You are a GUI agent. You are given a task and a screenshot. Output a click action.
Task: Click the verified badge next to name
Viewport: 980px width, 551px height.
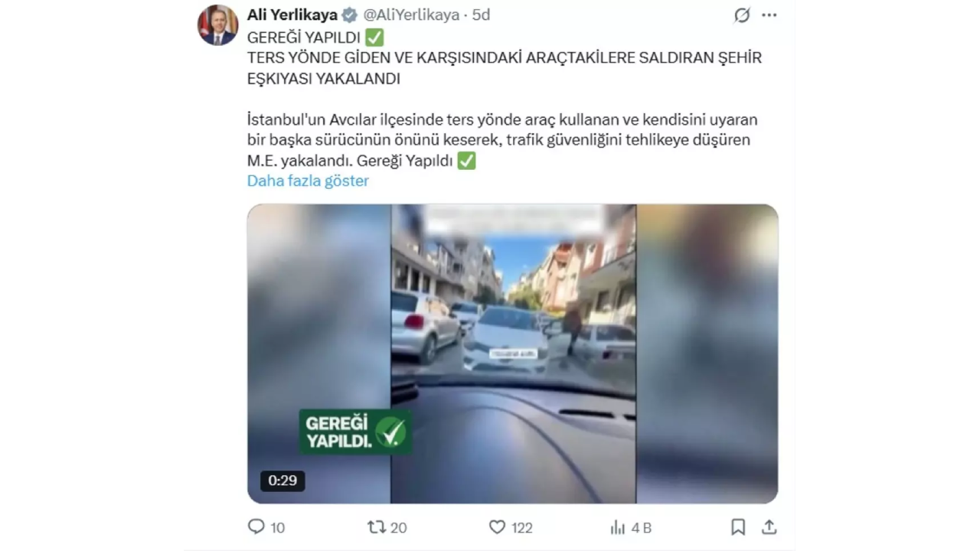(349, 15)
